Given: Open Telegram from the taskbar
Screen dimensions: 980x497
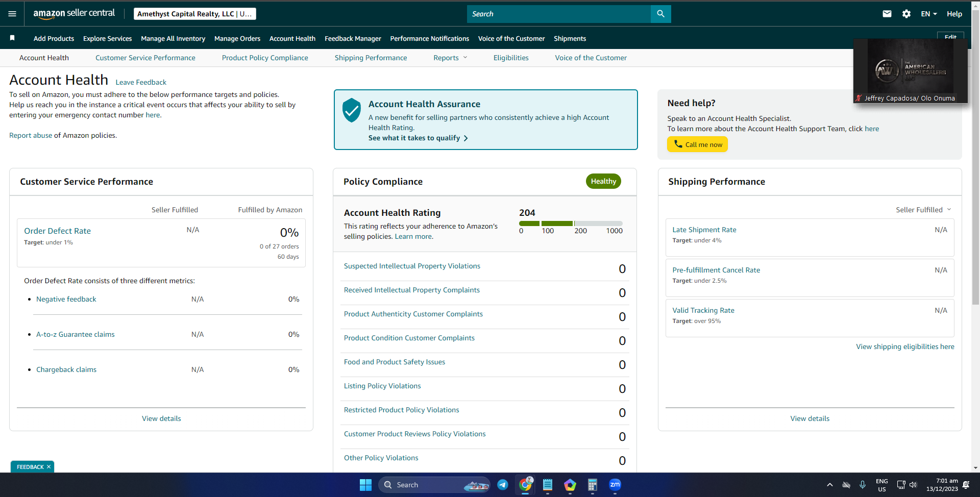Looking at the screenshot, I should pos(503,485).
